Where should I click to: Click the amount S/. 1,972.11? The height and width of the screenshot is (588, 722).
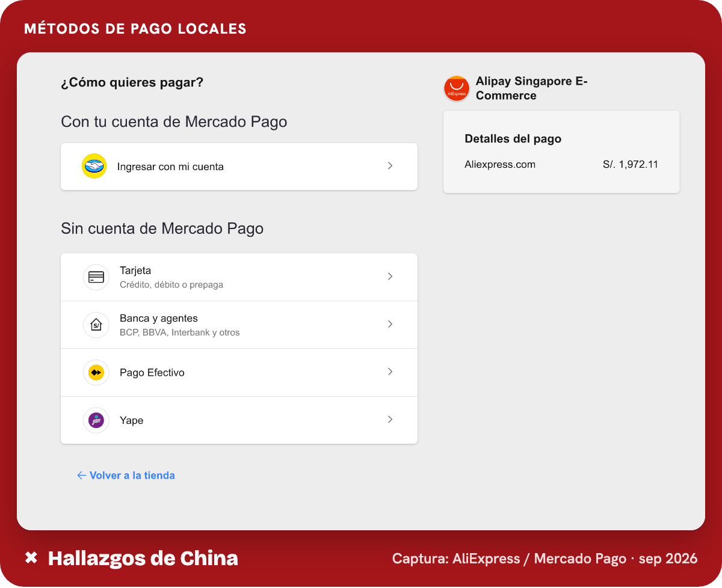tap(631, 164)
